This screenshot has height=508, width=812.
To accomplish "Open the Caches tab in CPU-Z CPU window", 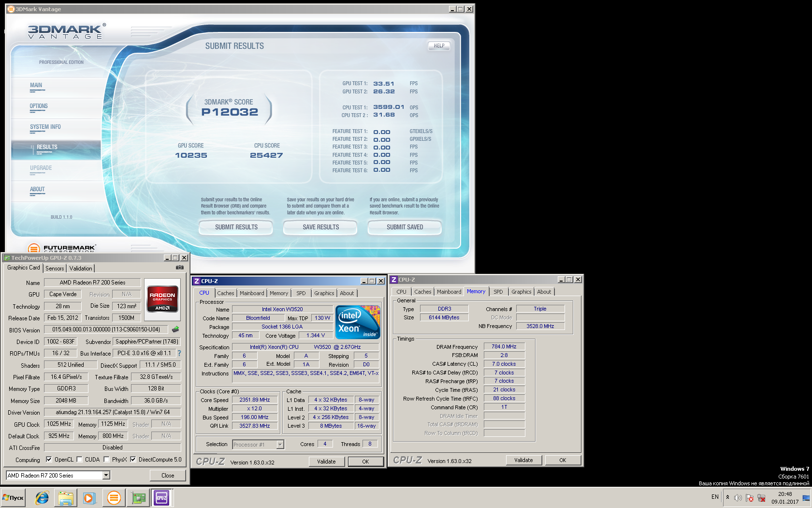I will pyautogui.click(x=226, y=293).
